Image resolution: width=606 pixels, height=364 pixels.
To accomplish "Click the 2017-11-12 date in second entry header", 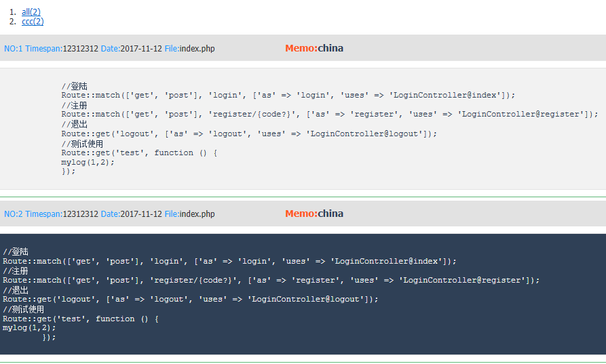I will click(x=141, y=214).
